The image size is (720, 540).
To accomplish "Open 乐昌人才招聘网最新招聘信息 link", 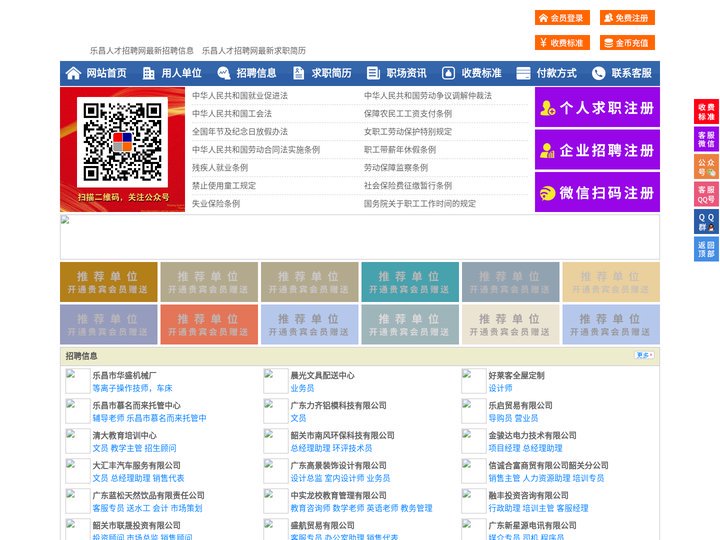I will (141, 51).
